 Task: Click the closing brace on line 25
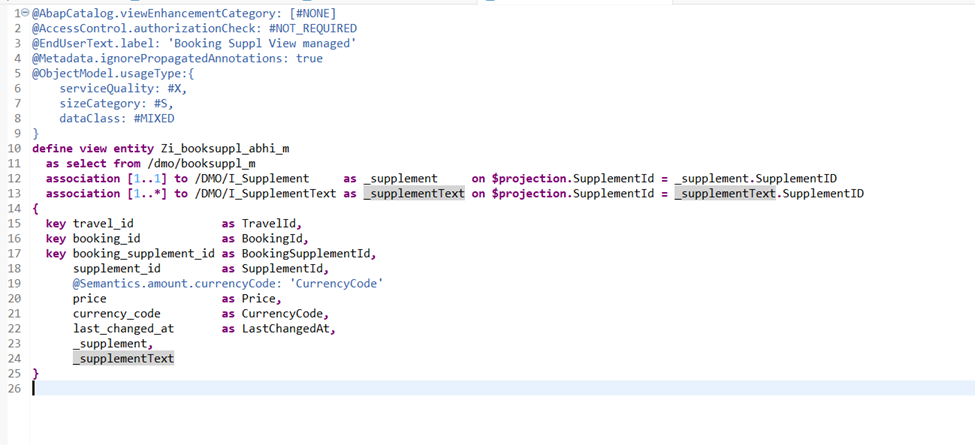point(35,374)
